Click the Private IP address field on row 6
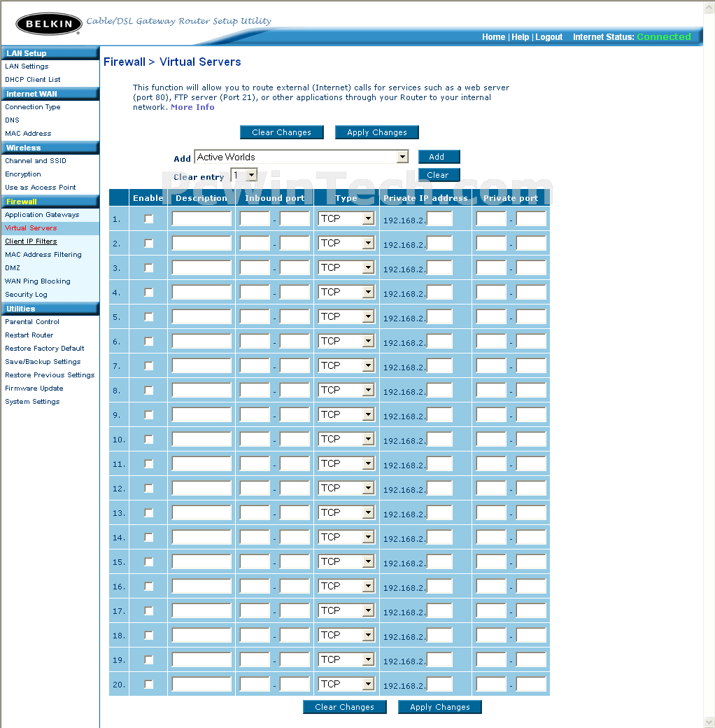 [x=439, y=342]
